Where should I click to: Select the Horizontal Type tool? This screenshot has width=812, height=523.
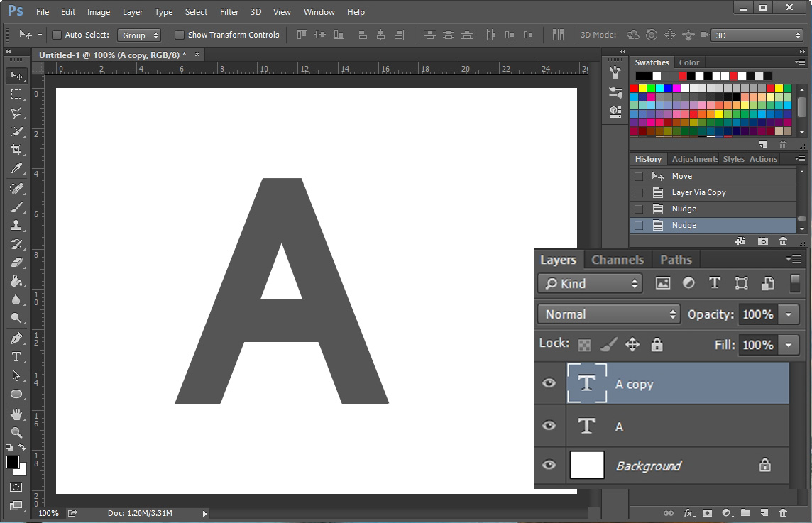coord(16,357)
